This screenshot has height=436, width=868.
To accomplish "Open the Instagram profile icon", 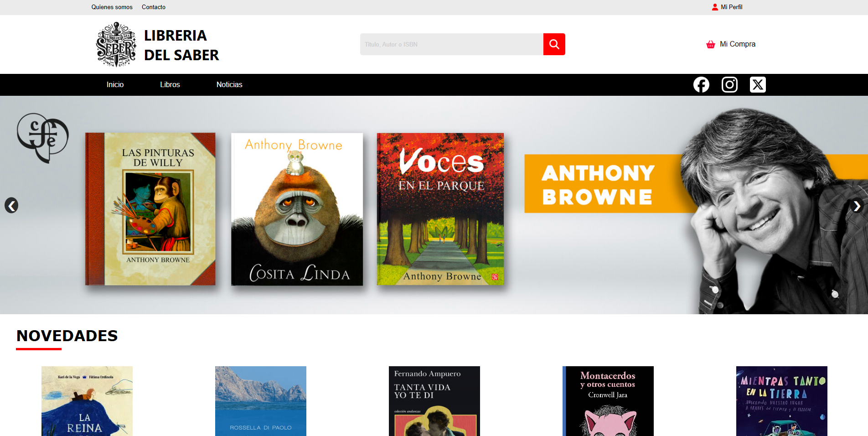I will click(x=729, y=85).
